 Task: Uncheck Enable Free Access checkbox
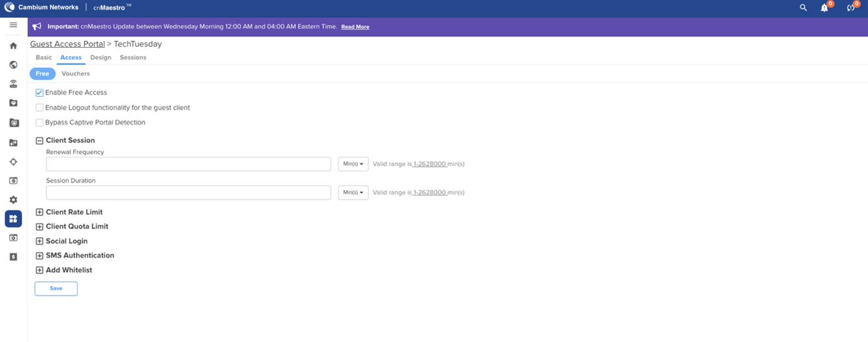tap(40, 93)
